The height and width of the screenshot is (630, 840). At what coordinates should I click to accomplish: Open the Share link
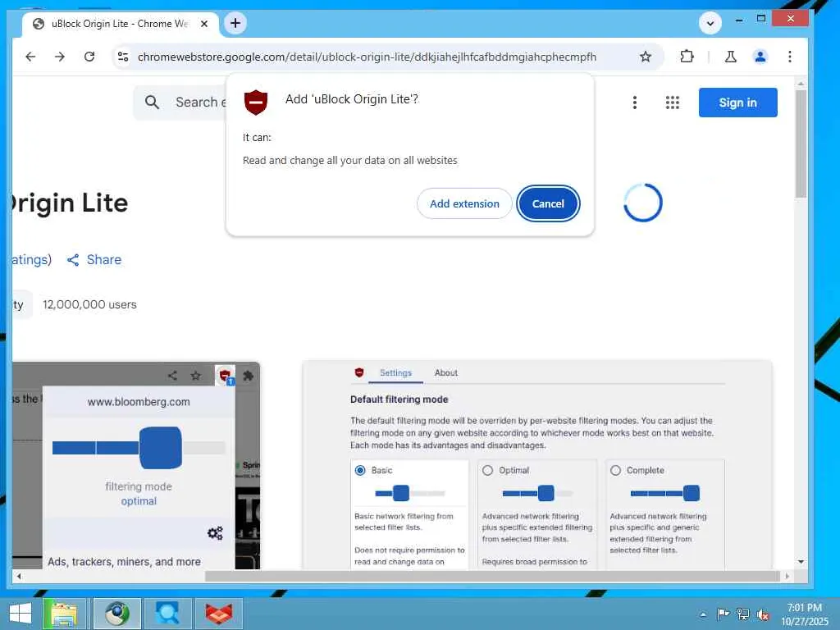click(x=94, y=260)
